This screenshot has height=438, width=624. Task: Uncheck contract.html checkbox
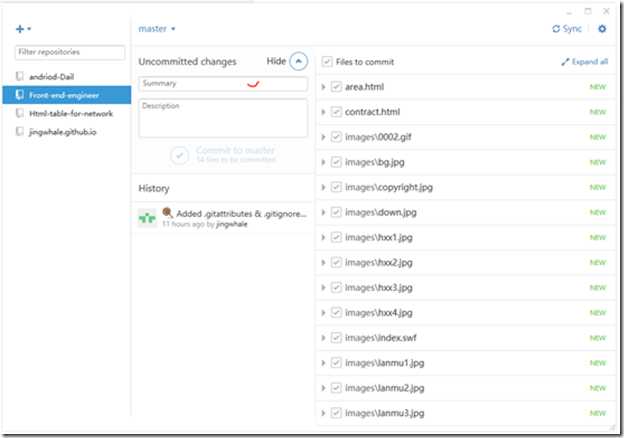point(336,112)
